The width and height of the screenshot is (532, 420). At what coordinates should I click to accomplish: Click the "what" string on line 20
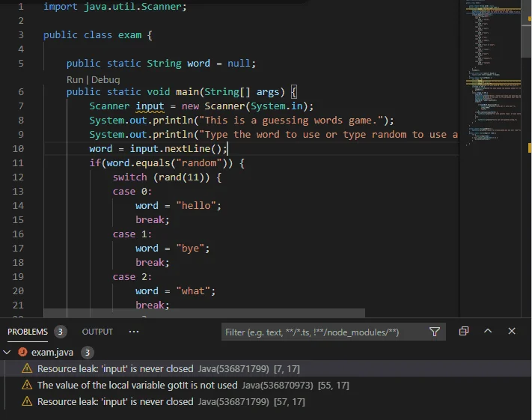[x=193, y=291]
